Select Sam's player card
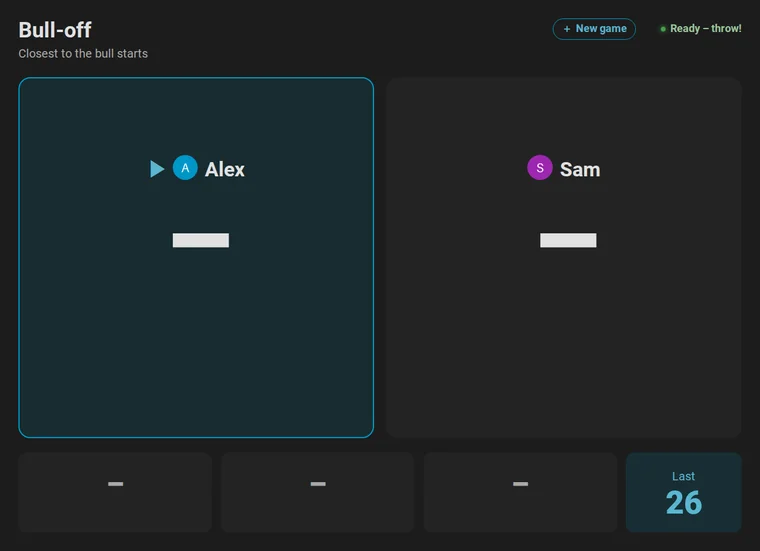Screen dimensions: 760x551 564,257
